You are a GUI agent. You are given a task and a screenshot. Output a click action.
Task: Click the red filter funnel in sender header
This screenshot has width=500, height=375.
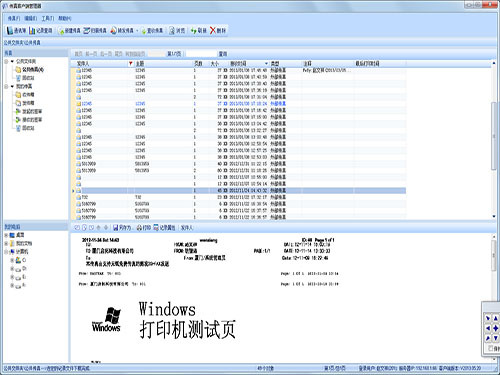[x=130, y=63]
